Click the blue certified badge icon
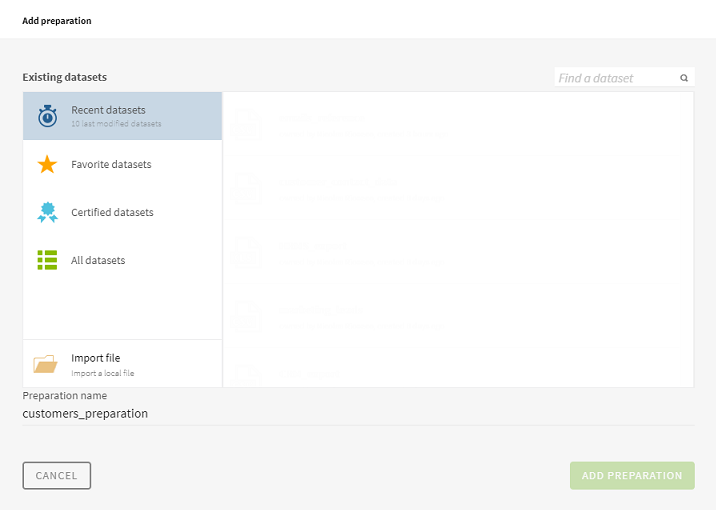716x510 pixels. pyautogui.click(x=47, y=212)
